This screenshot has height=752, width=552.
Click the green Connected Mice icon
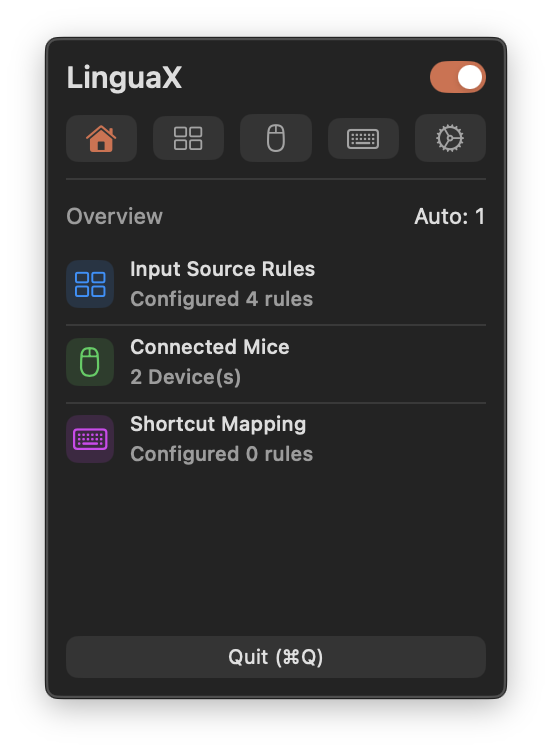tap(90, 362)
